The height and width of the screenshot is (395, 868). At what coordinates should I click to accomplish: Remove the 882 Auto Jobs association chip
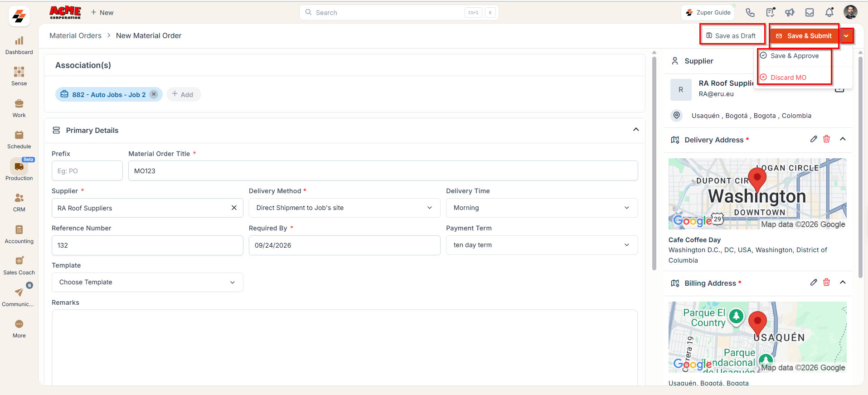pos(154,94)
